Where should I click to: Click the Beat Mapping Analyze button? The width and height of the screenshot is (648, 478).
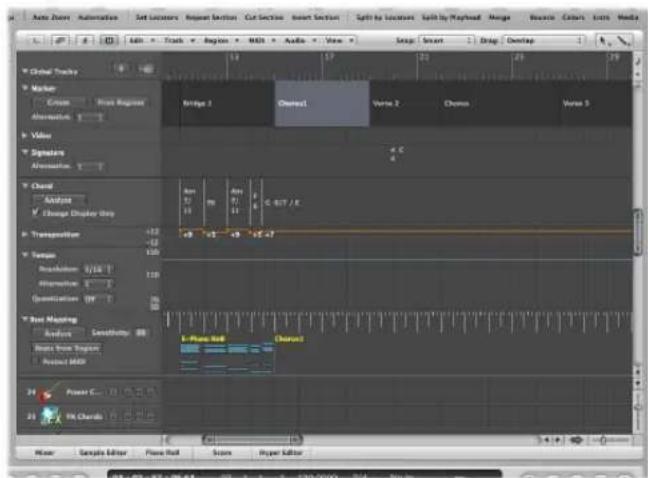59,333
